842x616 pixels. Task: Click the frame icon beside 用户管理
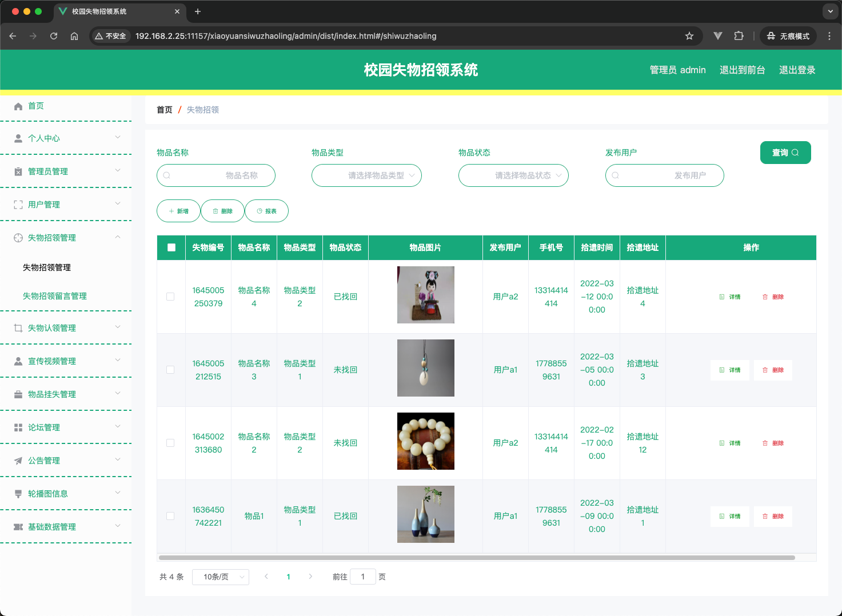coord(18,205)
